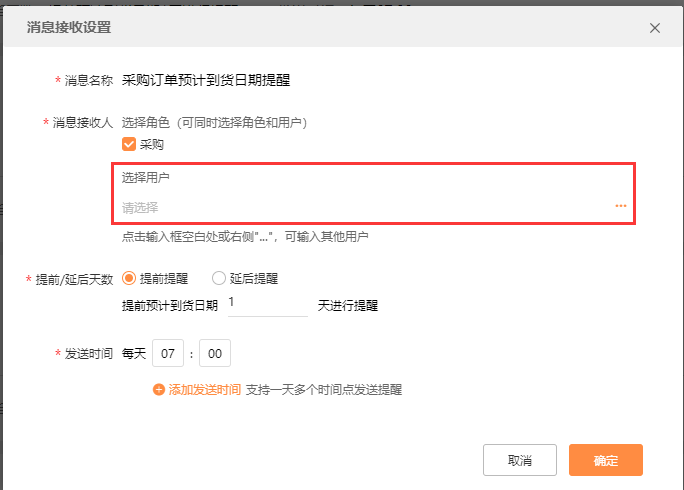Click the 消息接收设置 dialog title
The height and width of the screenshot is (490, 684).
pyautogui.click(x=69, y=27)
